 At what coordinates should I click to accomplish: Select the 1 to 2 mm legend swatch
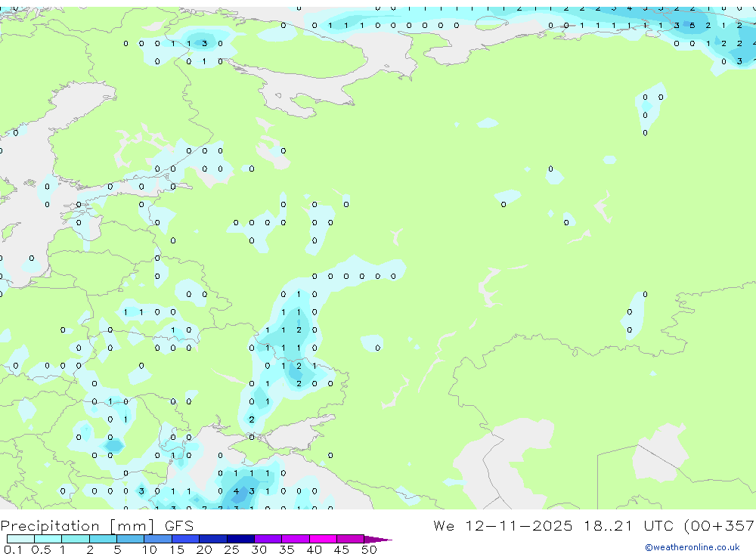click(x=76, y=539)
